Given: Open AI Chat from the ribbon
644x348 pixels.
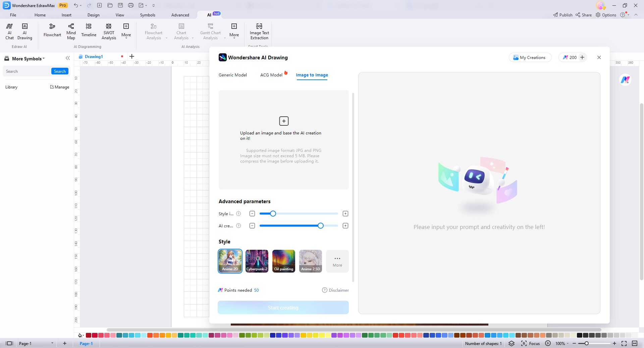Looking at the screenshot, I should coord(9,32).
